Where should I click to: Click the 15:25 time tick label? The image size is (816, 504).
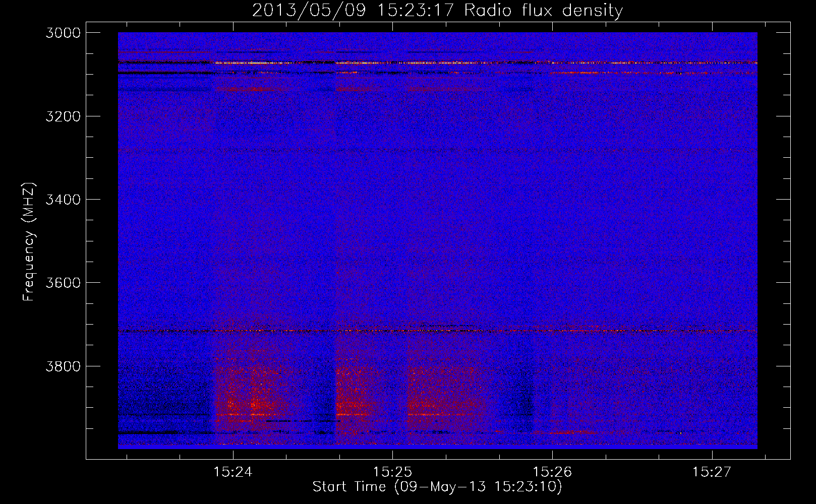(392, 472)
